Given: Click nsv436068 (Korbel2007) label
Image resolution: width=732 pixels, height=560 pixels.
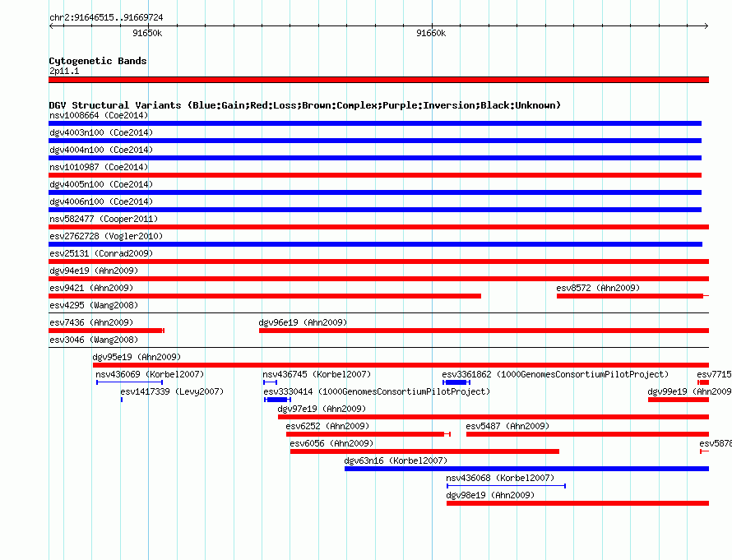Looking at the screenshot, I should click(500, 478).
